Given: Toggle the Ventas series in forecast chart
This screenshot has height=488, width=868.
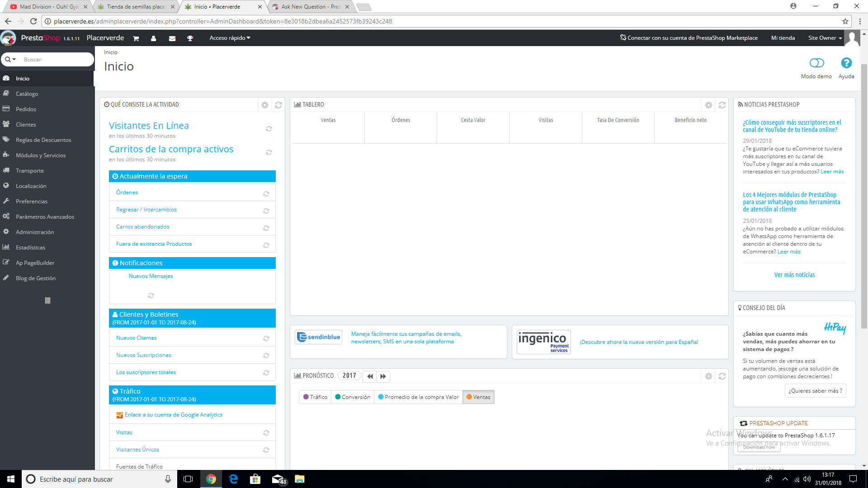Looking at the screenshot, I should (x=478, y=397).
